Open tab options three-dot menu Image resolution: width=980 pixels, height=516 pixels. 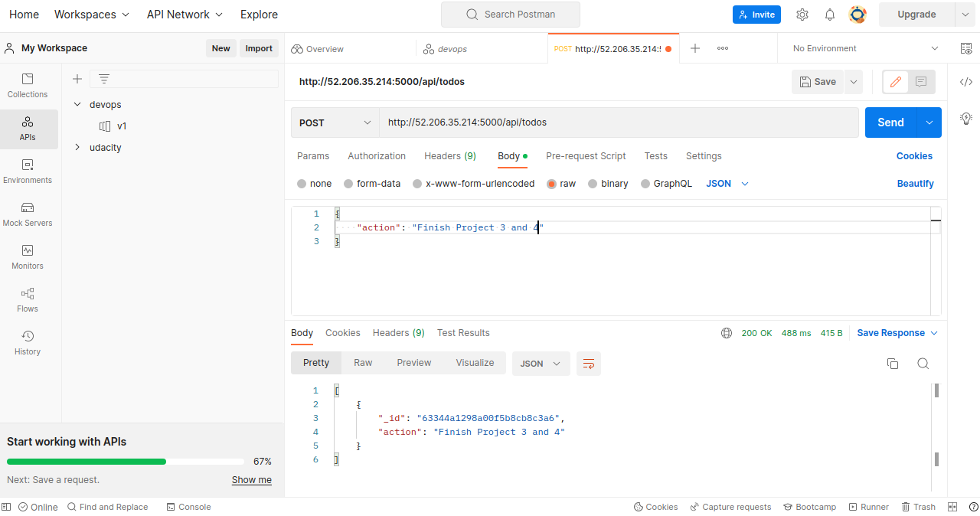tap(723, 48)
